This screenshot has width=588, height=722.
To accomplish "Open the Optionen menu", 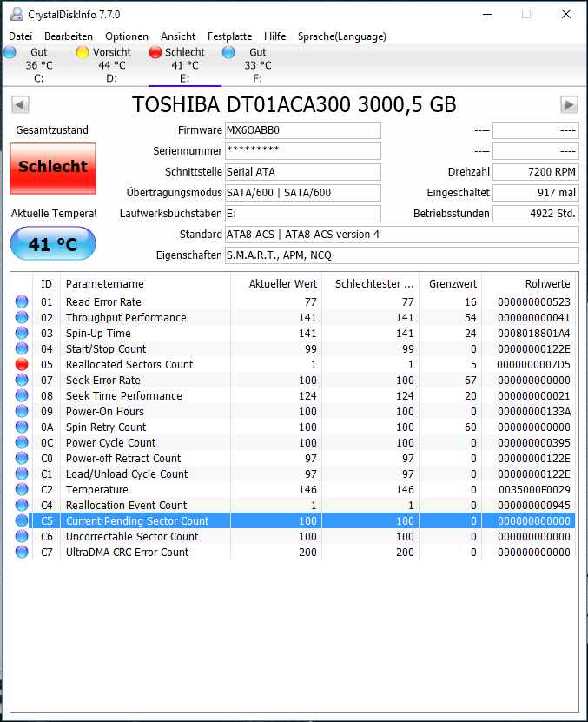I will tap(127, 36).
